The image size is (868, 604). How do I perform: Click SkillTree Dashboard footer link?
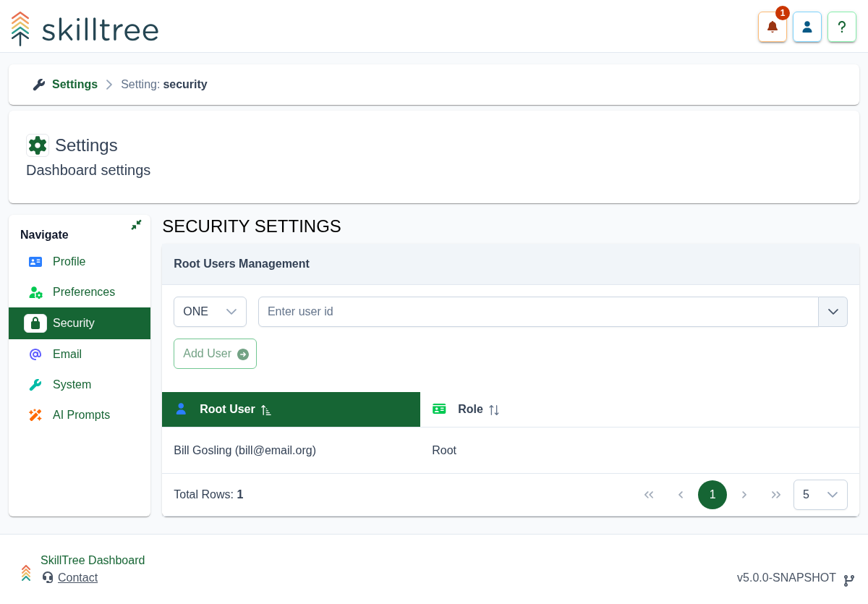93,560
